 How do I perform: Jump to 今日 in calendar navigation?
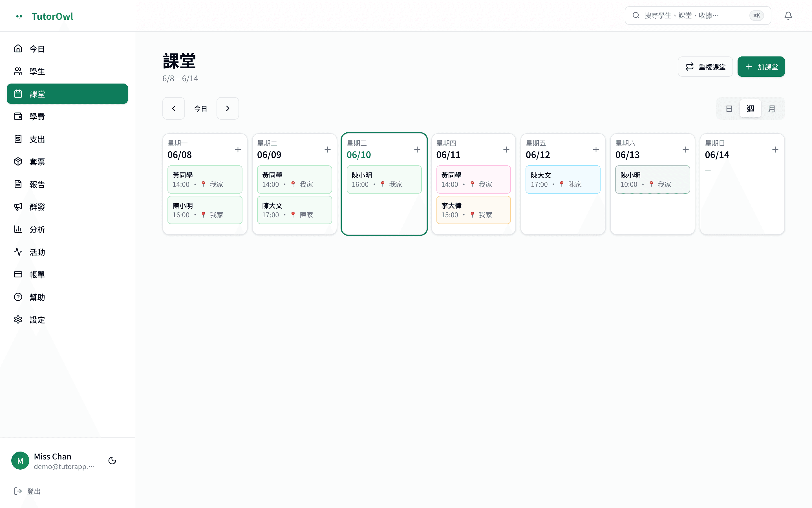201,109
